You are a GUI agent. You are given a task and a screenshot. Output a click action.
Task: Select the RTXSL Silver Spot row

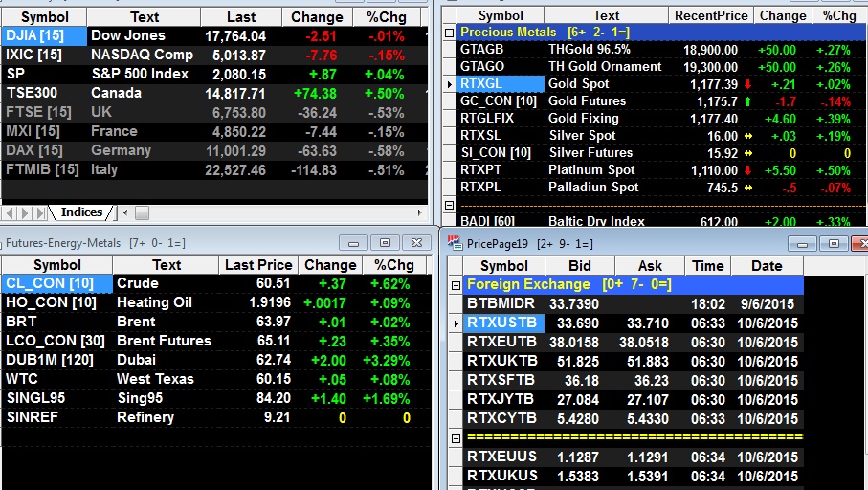pyautogui.click(x=661, y=136)
